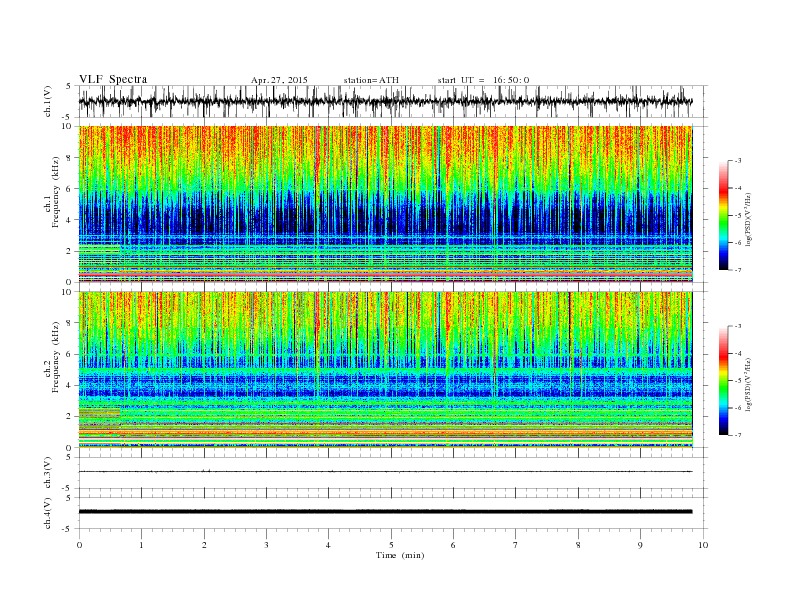Click the ch.1 "Frequency (kHz)" axis label
This screenshot has height=612, width=792.
pyautogui.click(x=56, y=192)
